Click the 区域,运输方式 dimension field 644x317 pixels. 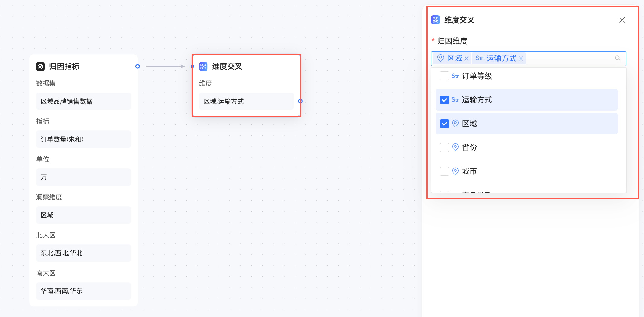(246, 101)
